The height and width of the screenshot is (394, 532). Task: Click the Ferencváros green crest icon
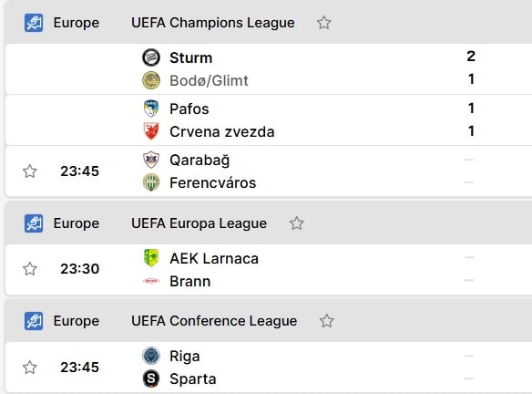(x=151, y=182)
